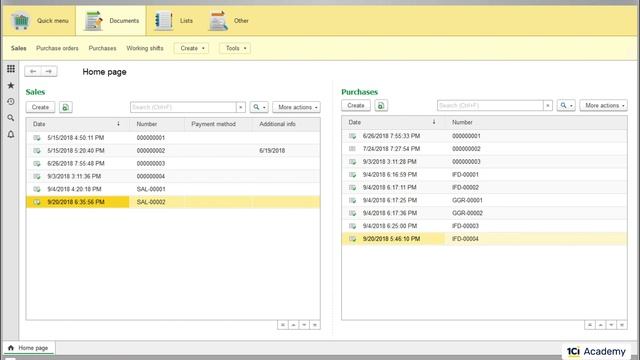Expand the Create dropdown in the command bar
This screenshot has width=640, height=360.
tap(191, 48)
